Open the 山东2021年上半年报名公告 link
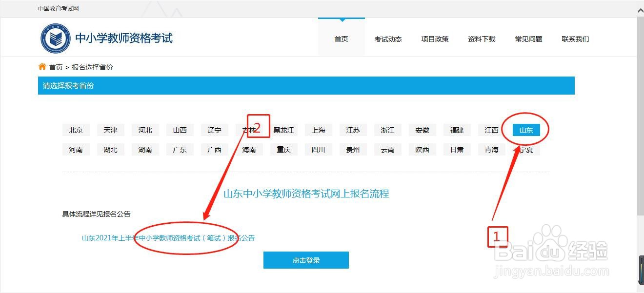 point(168,237)
